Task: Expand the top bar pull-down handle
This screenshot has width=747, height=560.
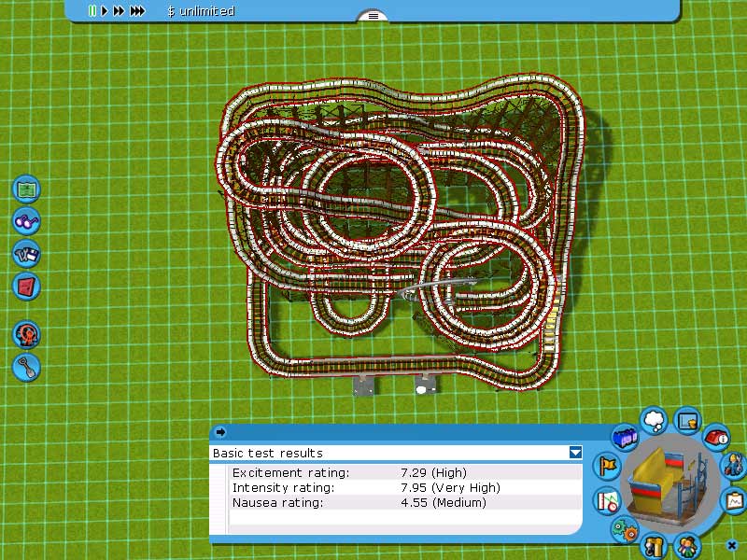Action: point(373,16)
